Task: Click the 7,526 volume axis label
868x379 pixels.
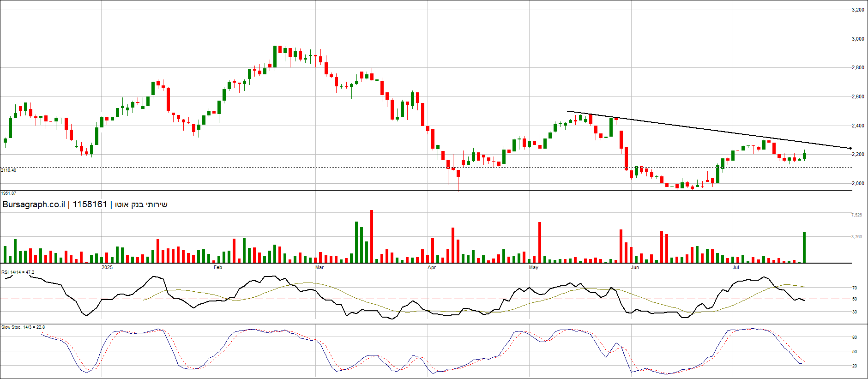Action: click(856, 215)
